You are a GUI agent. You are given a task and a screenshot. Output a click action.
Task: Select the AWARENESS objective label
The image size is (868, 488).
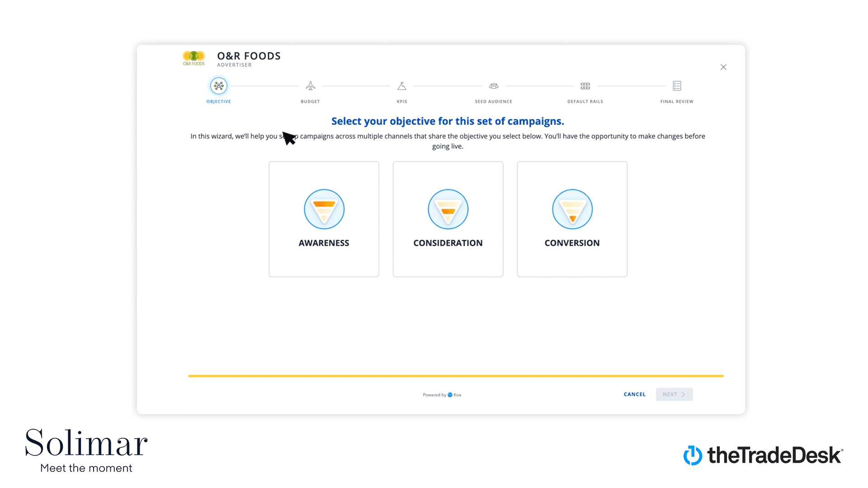coord(324,243)
